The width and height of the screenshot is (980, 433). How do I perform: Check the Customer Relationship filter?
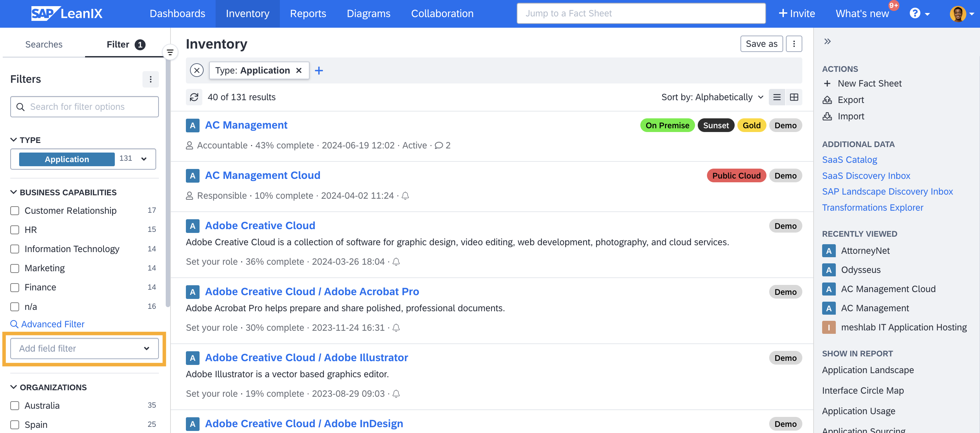pos(15,211)
